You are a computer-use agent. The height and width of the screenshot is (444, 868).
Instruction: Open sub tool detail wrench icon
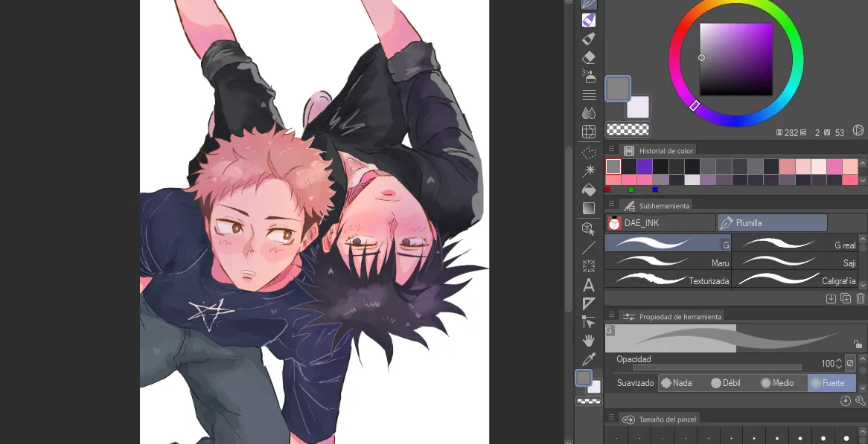[x=861, y=402]
